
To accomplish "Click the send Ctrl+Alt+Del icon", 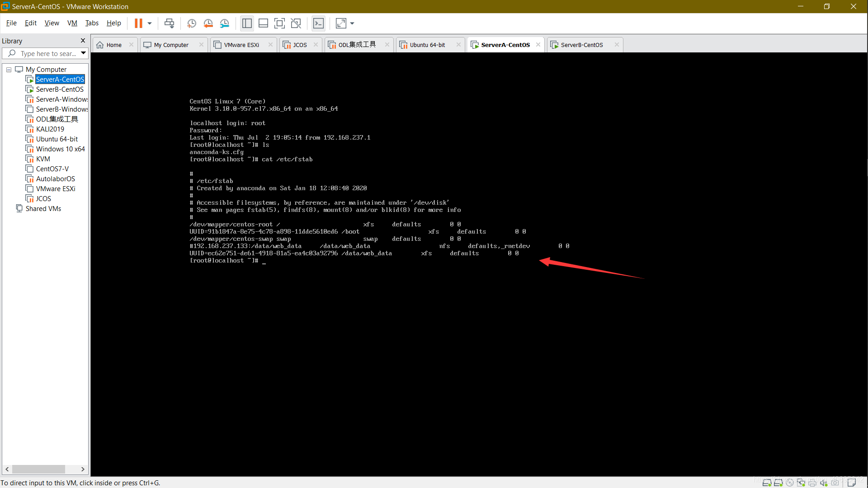I will [x=170, y=23].
